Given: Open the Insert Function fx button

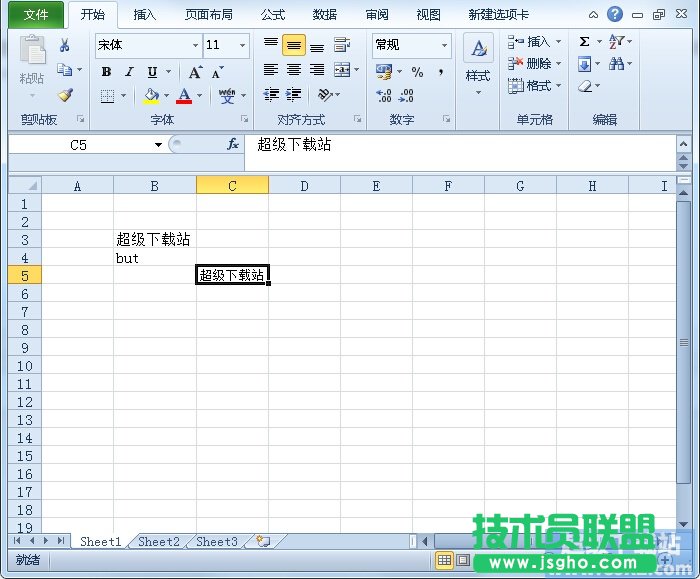Looking at the screenshot, I should coord(233,144).
